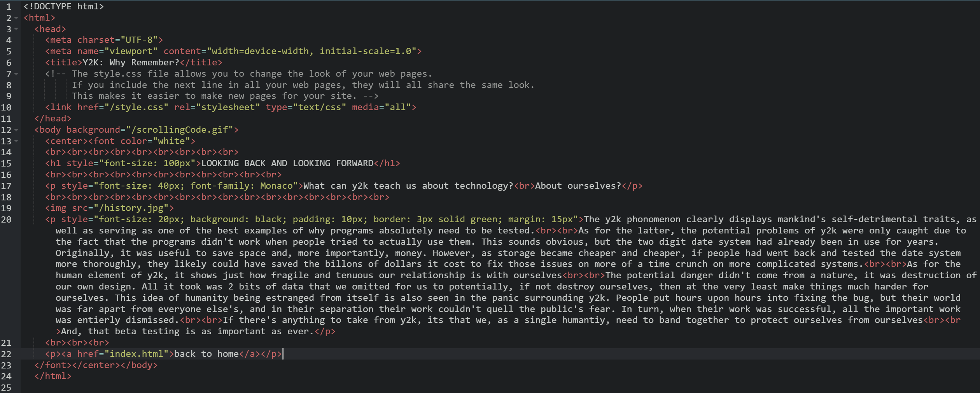The image size is (980, 393).
Task: Fold the head section on line 3
Action: (x=16, y=29)
